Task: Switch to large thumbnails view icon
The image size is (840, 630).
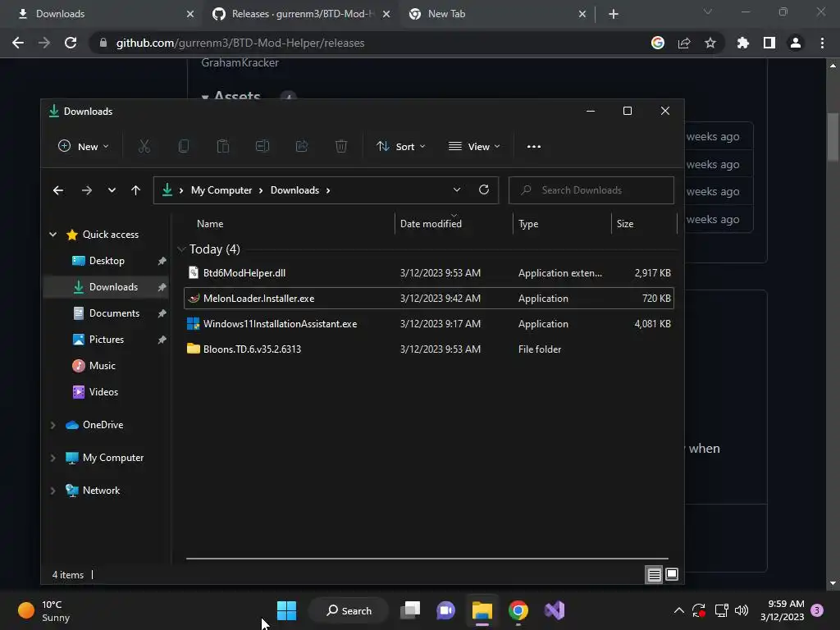Action: [672, 575]
